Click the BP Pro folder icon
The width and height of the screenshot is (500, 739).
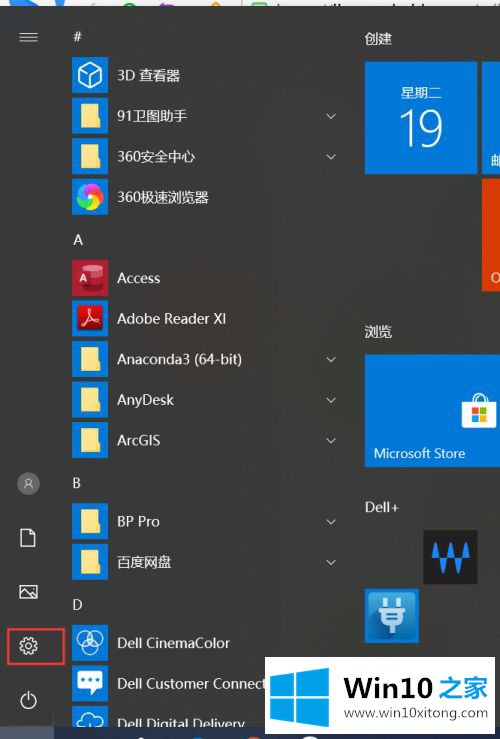coord(90,521)
